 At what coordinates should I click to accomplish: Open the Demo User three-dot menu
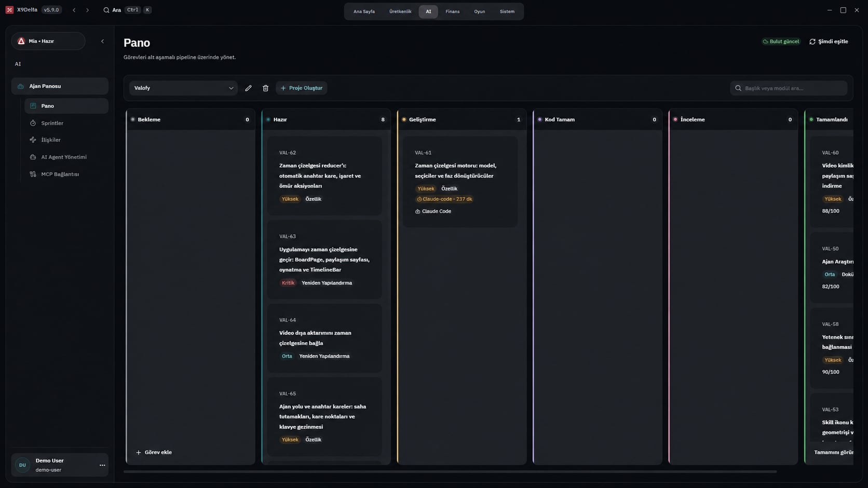click(102, 465)
